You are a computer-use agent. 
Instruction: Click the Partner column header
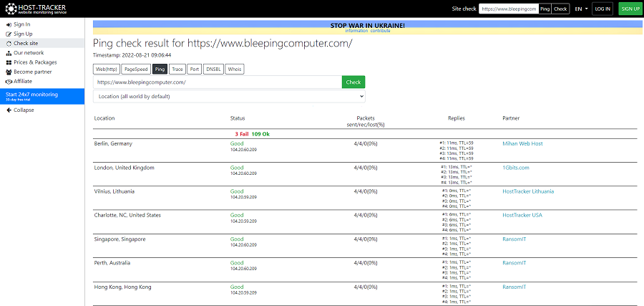(511, 118)
